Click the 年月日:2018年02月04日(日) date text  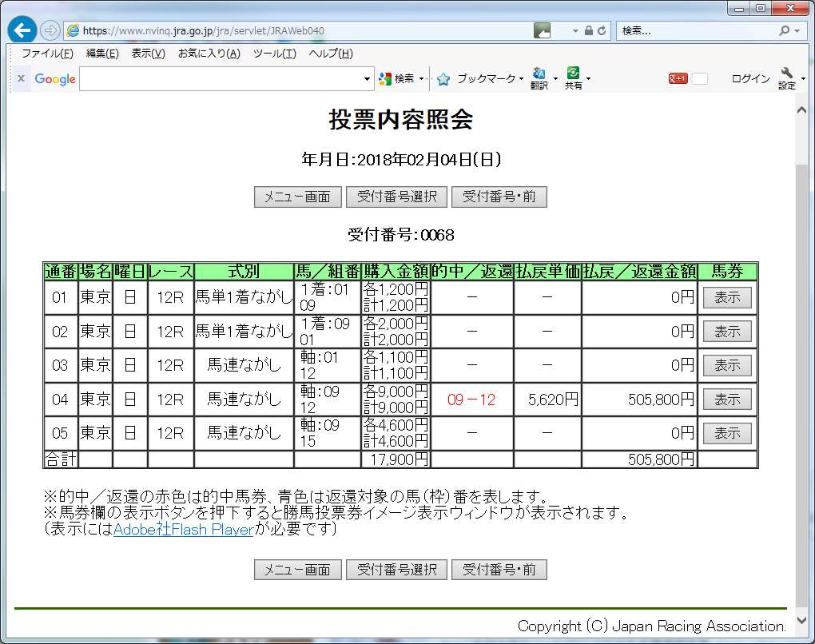pyautogui.click(x=401, y=159)
